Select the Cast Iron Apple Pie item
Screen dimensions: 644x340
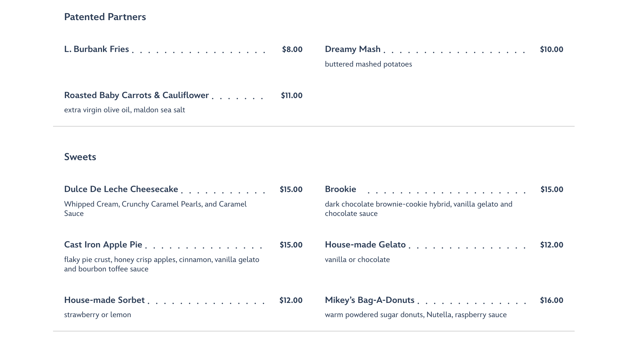click(103, 245)
